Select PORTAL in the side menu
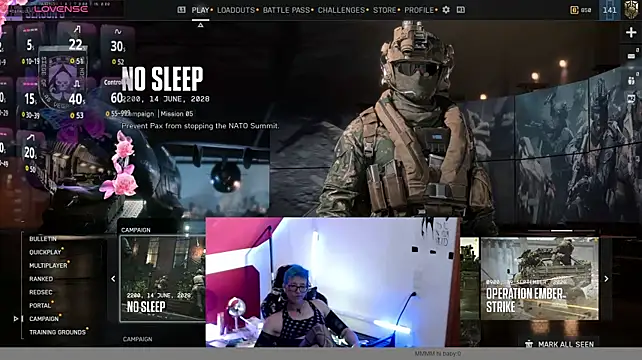The image size is (642, 360). [40, 306]
